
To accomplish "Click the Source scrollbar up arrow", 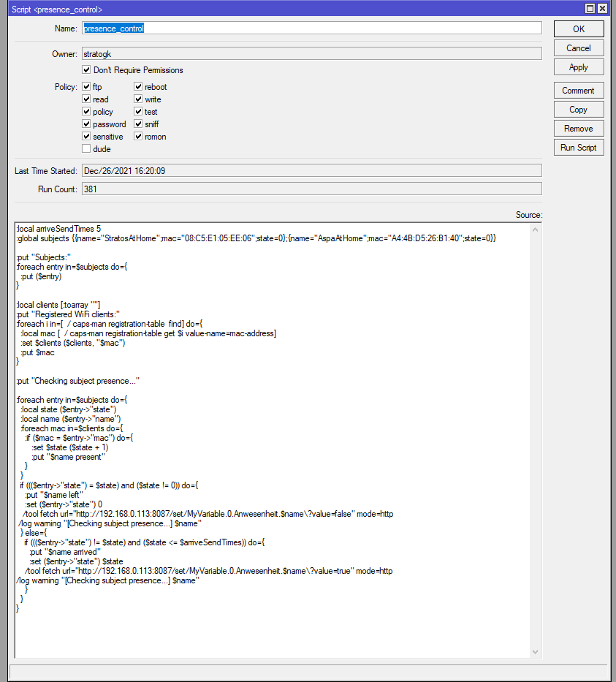I will click(535, 230).
